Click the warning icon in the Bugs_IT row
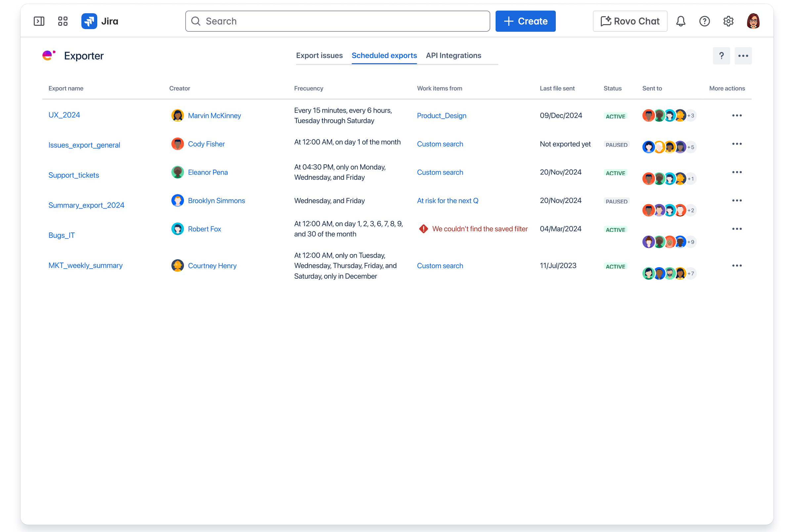Screen dimensions: 794x532 pyautogui.click(x=423, y=229)
